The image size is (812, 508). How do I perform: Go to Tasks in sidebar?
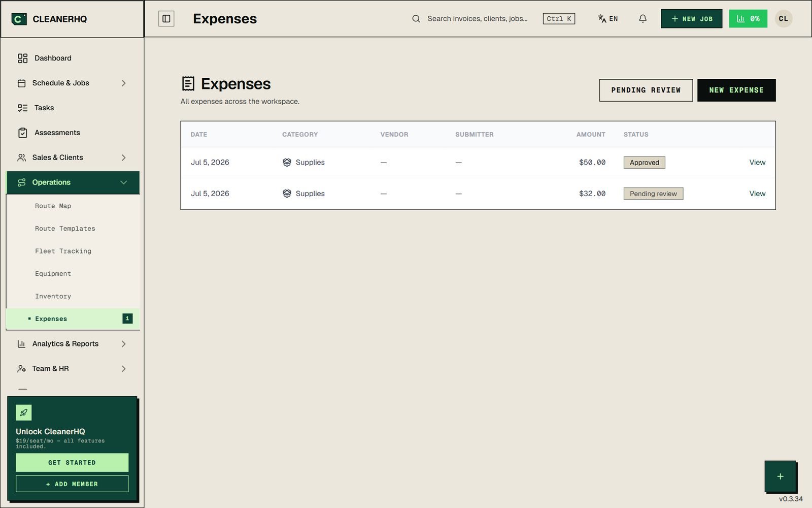[73, 108]
